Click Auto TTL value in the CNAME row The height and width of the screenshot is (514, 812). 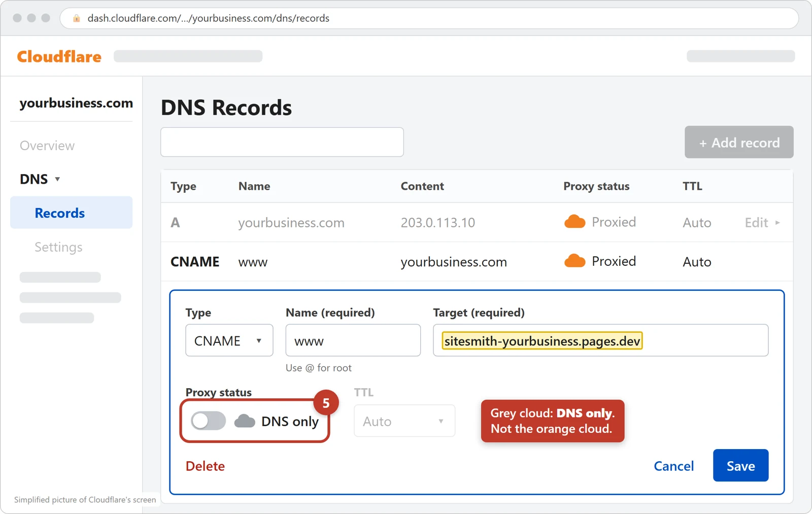tap(697, 262)
